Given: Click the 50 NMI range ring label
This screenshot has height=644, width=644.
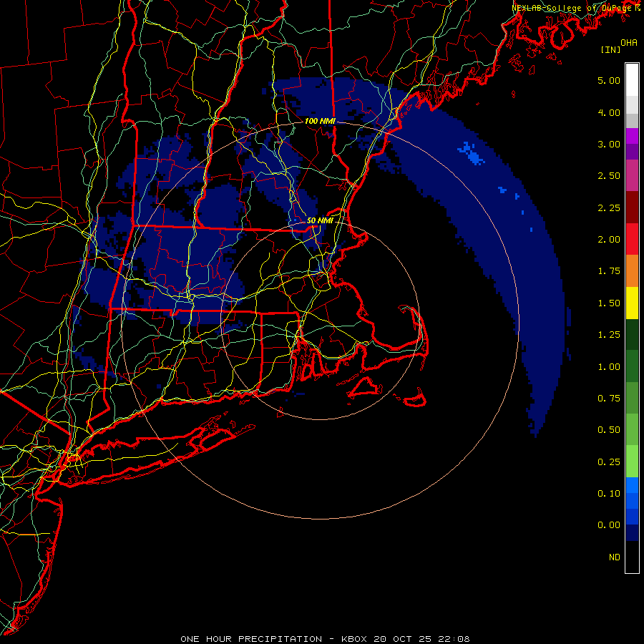Looking at the screenshot, I should click(x=320, y=220).
